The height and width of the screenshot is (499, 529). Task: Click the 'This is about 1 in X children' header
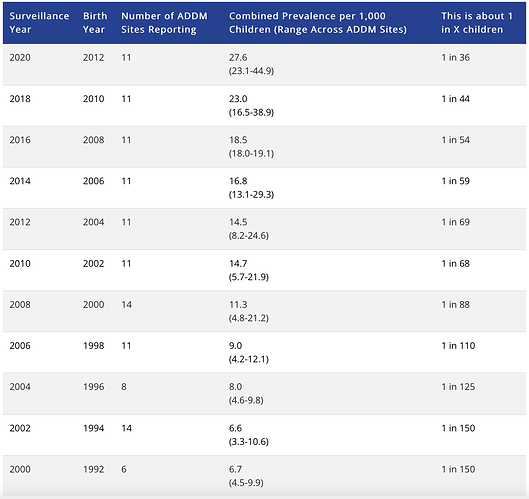(477, 23)
